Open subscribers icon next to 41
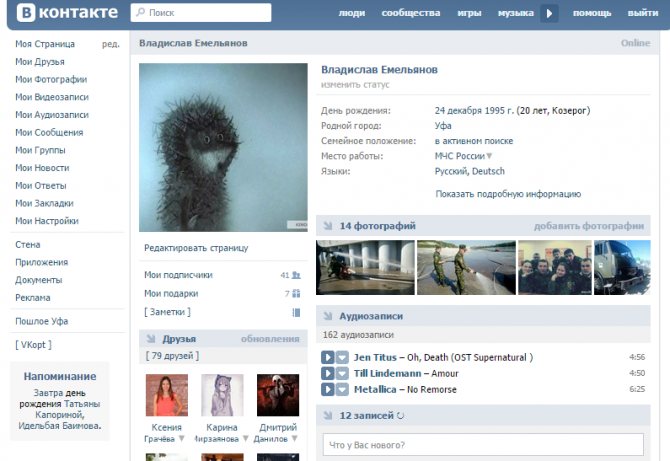 (x=296, y=275)
